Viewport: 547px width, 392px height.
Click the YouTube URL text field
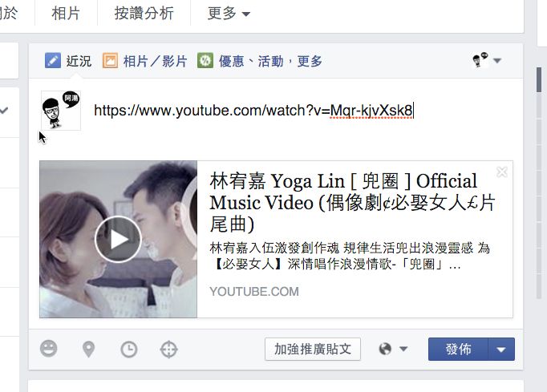pyautogui.click(x=253, y=111)
